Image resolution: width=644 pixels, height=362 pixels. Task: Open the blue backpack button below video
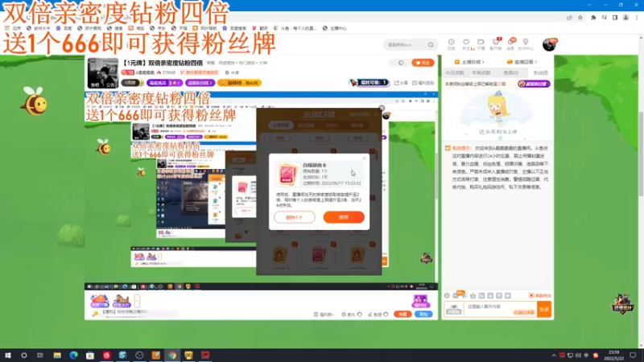(423, 314)
